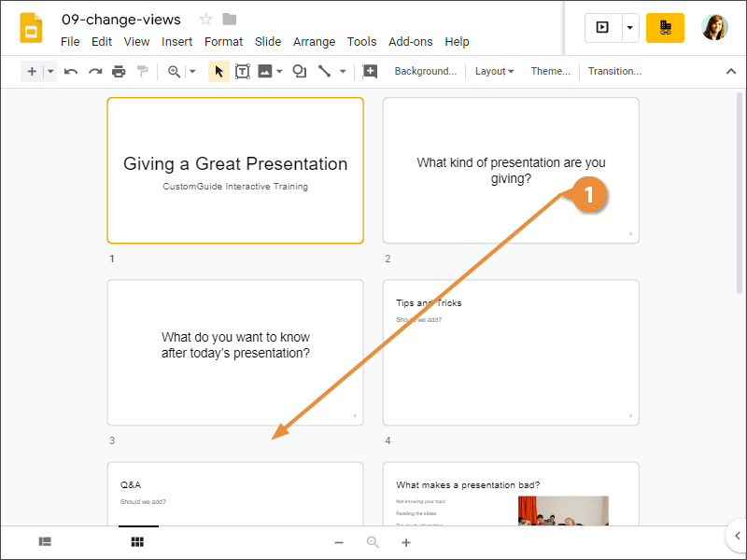Select the Text box tool
The image size is (747, 560).
tap(243, 71)
